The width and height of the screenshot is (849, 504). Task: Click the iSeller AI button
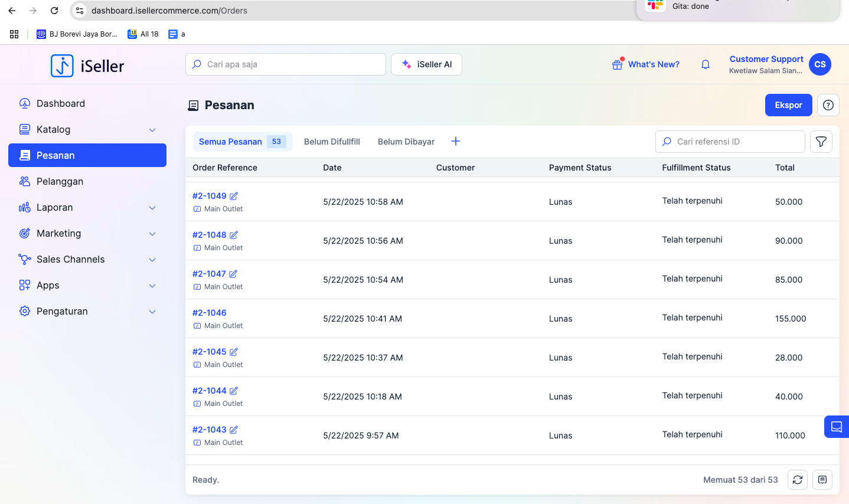coord(426,64)
